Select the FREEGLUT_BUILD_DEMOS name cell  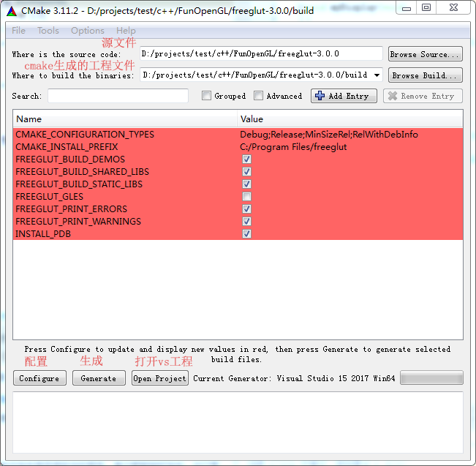click(70, 159)
